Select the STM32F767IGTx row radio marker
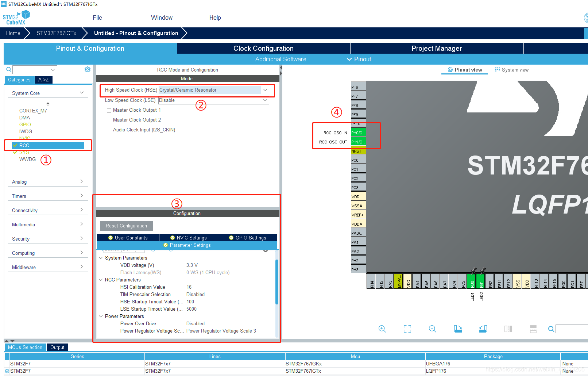The width and height of the screenshot is (588, 376). [7, 371]
